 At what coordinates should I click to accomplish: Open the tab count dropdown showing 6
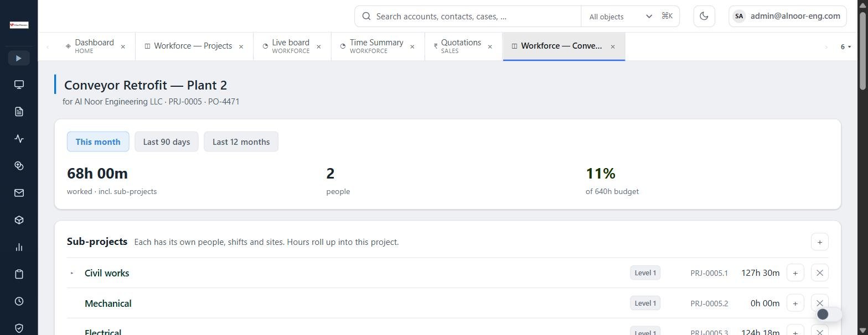(x=845, y=46)
